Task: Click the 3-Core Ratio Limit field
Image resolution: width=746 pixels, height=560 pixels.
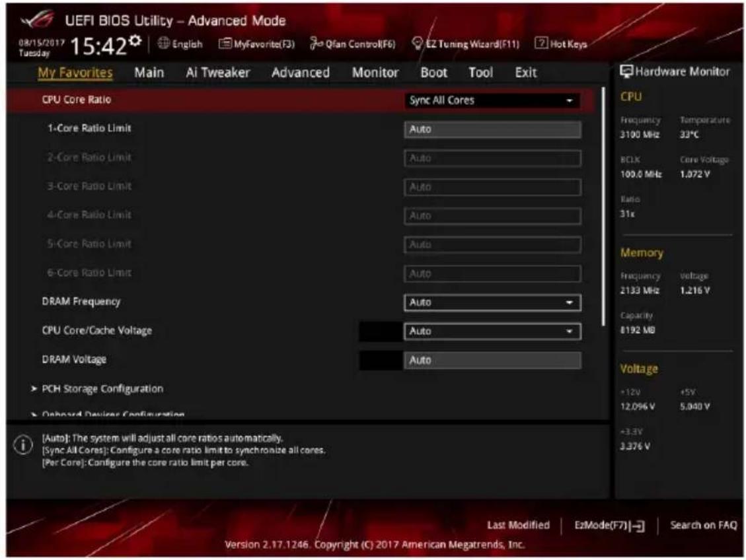Action: pos(492,187)
